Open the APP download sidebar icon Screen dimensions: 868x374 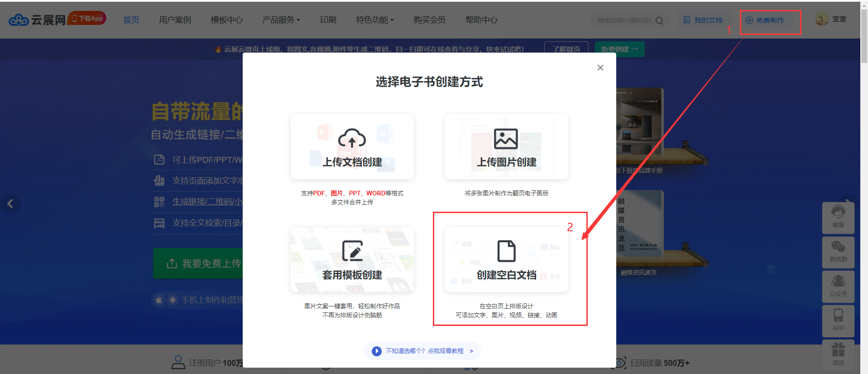(x=838, y=320)
